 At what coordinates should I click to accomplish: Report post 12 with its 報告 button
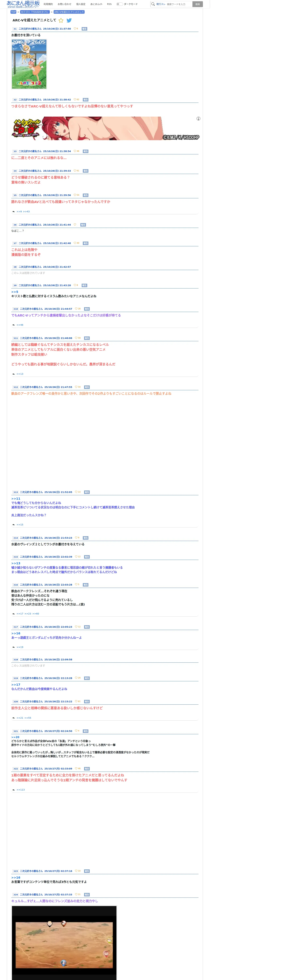(x=87, y=387)
